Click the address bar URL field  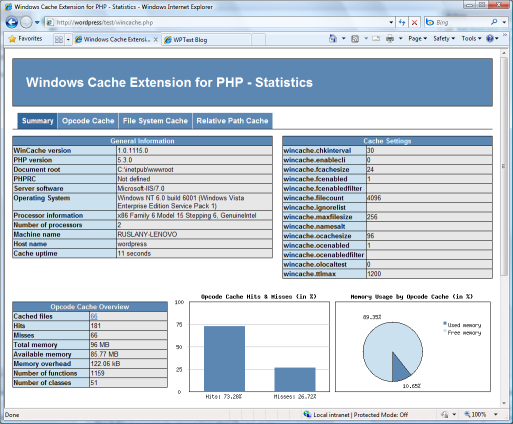pyautogui.click(x=217, y=22)
